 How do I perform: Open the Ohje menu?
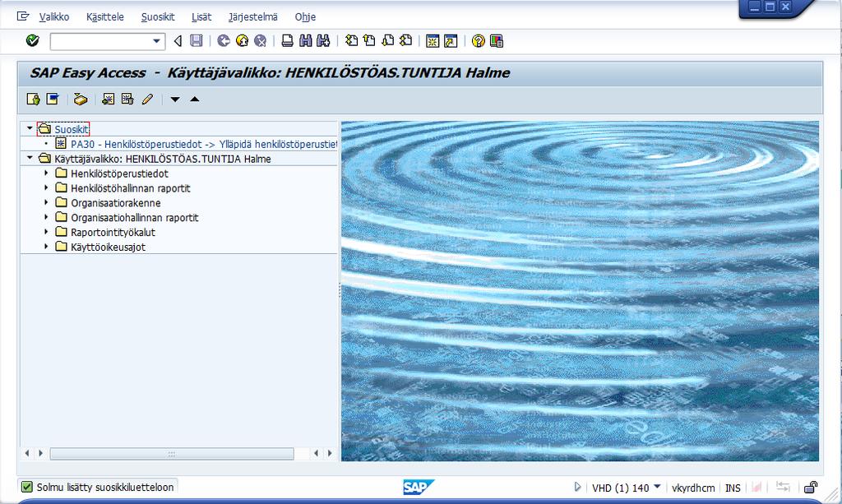pyautogui.click(x=305, y=16)
